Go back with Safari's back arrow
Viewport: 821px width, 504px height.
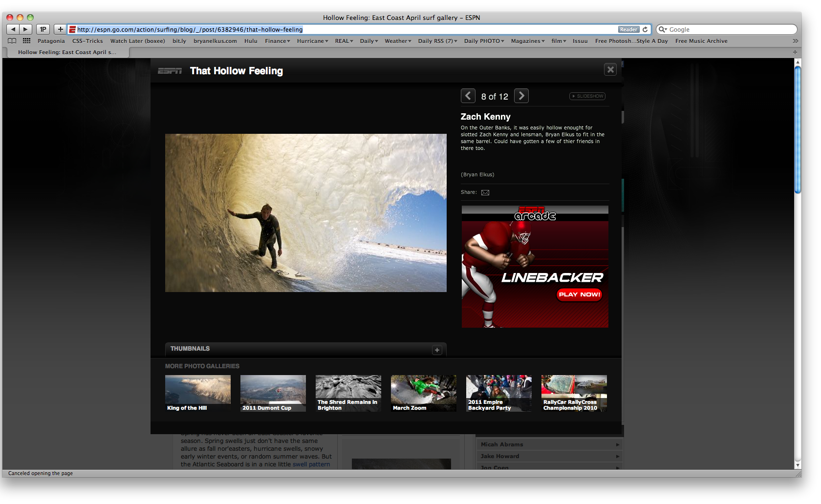[13, 29]
